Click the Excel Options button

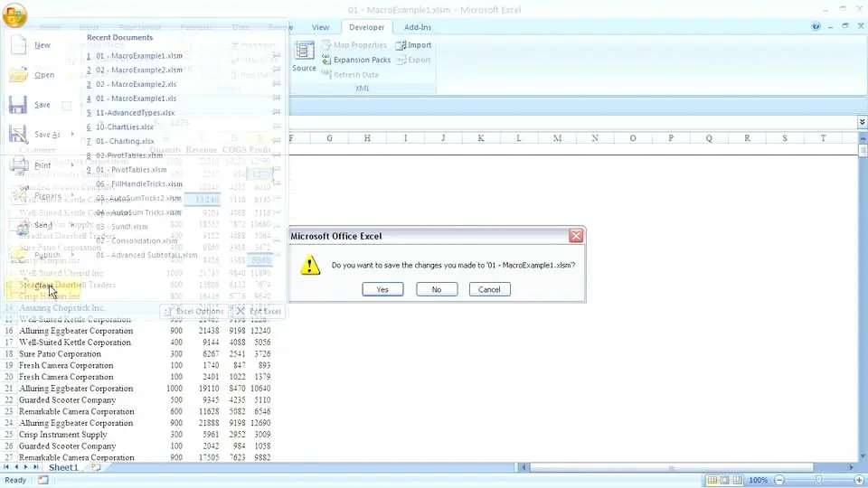click(193, 311)
